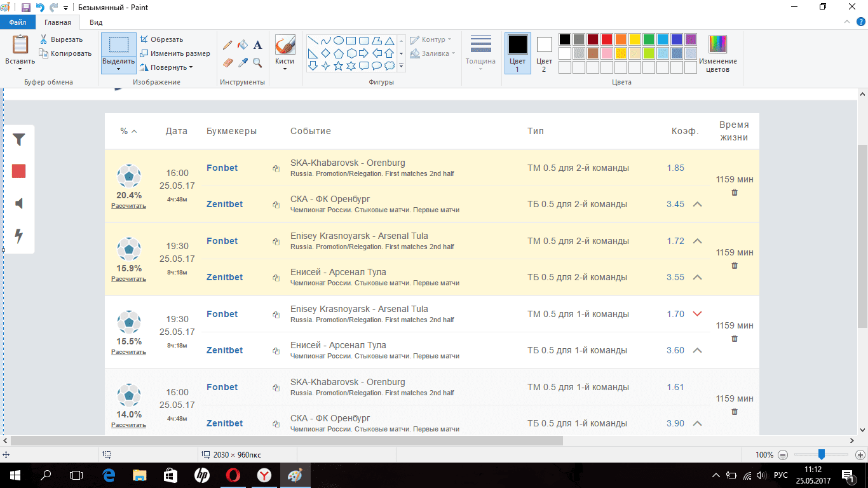Open the Thickness (Толщина) dropdown

[480, 53]
